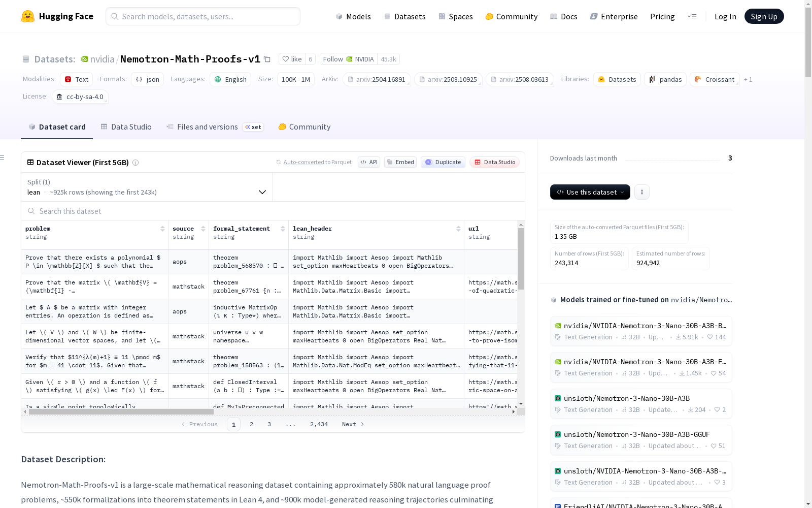Image resolution: width=812 pixels, height=508 pixels.
Task: Click the Duplicate button
Action: (443, 162)
